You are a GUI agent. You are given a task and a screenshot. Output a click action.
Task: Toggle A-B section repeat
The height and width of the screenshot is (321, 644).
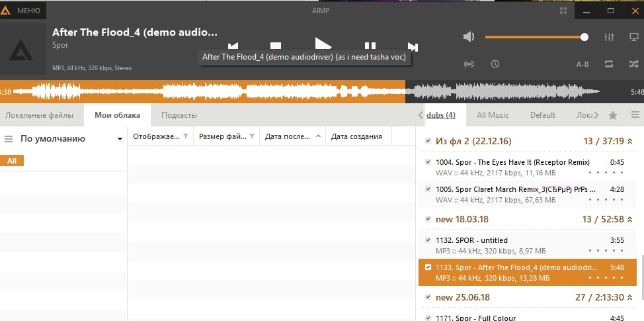tap(583, 64)
